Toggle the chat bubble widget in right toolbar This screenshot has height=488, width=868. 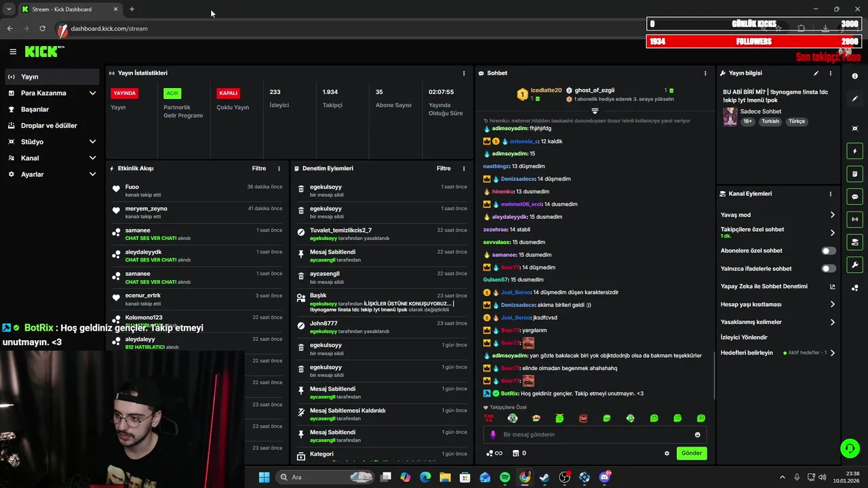(x=854, y=197)
